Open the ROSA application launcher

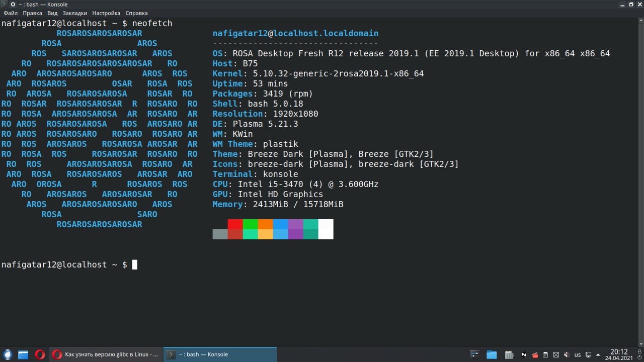coord(8,354)
